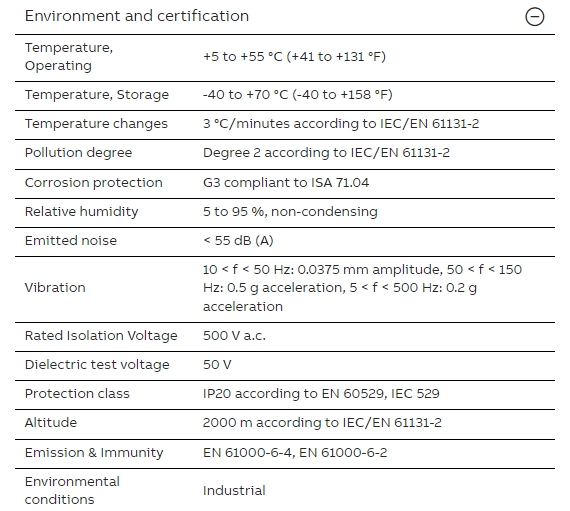This screenshot has width=570, height=511.
Task: Click the EN 61000-6-4 emission value
Action: (248, 453)
